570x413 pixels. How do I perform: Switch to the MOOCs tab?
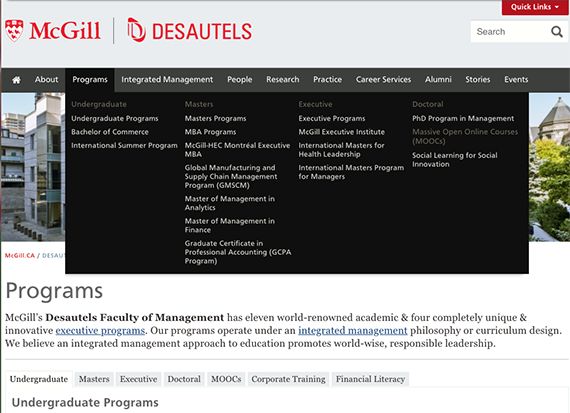(x=226, y=379)
